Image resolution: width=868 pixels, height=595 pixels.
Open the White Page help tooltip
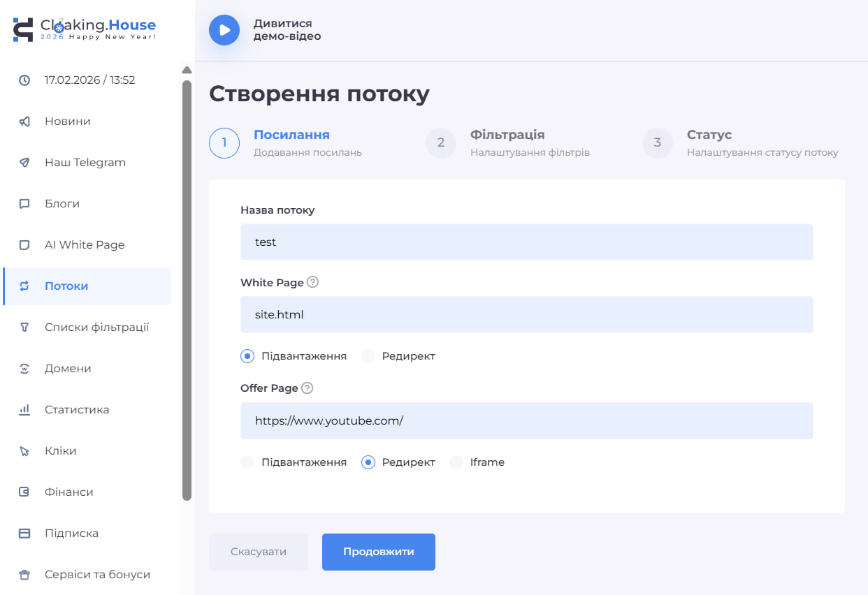[x=312, y=282]
